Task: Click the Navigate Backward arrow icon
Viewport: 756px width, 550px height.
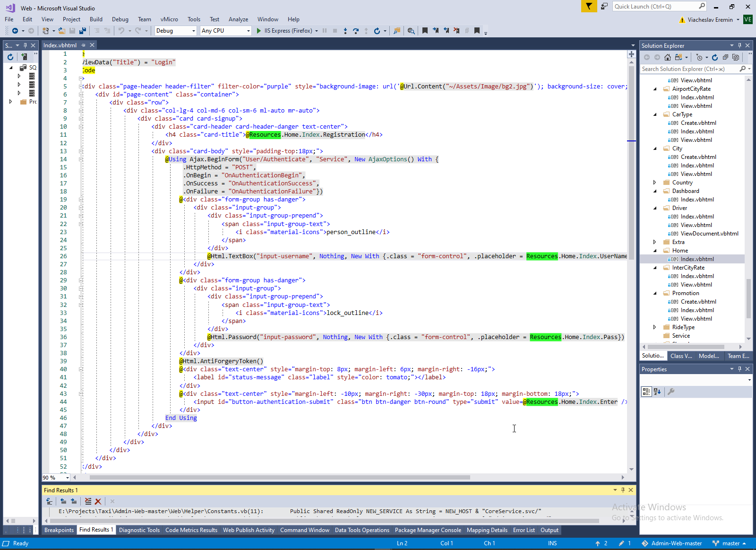Action: [15, 31]
